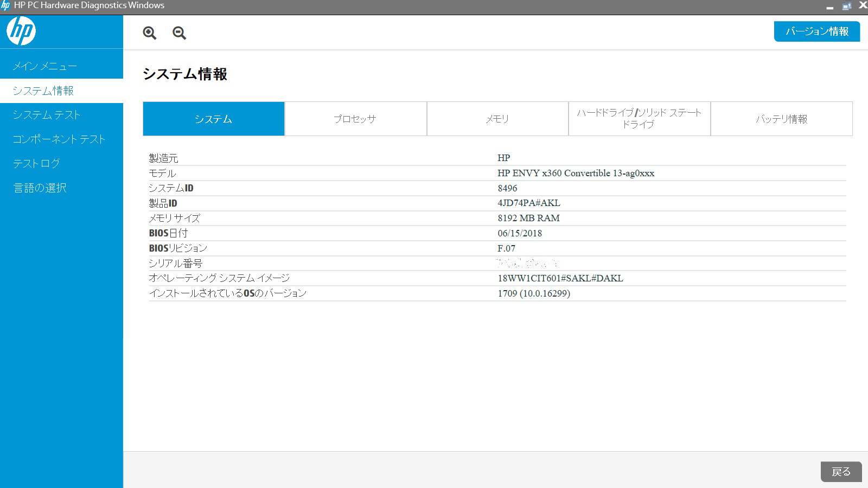The height and width of the screenshot is (488, 868).
Task: Click the HP icon in the title bar
Action: pos(5,5)
